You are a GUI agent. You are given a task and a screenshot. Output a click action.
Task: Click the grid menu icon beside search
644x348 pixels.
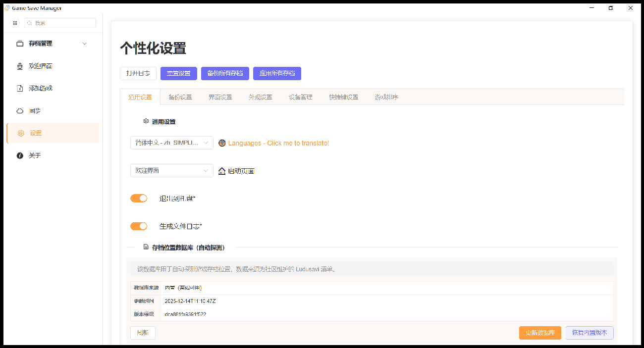(15, 23)
